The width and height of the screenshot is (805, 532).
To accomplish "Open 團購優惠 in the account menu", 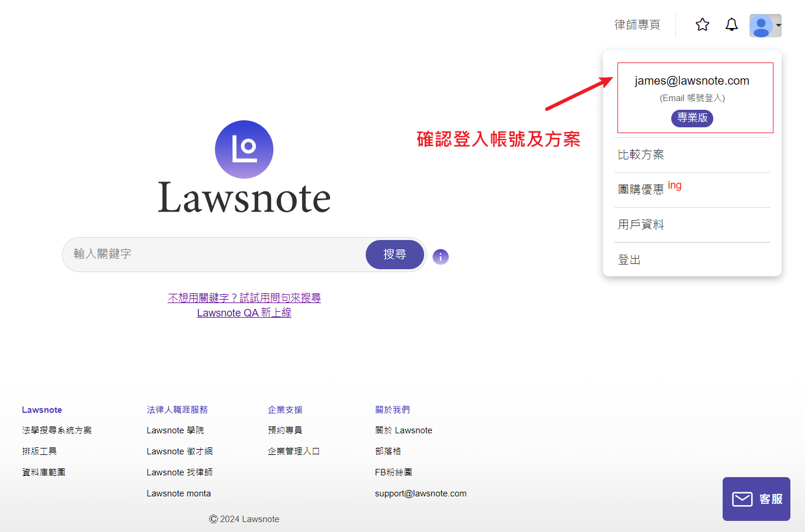I will click(x=640, y=190).
